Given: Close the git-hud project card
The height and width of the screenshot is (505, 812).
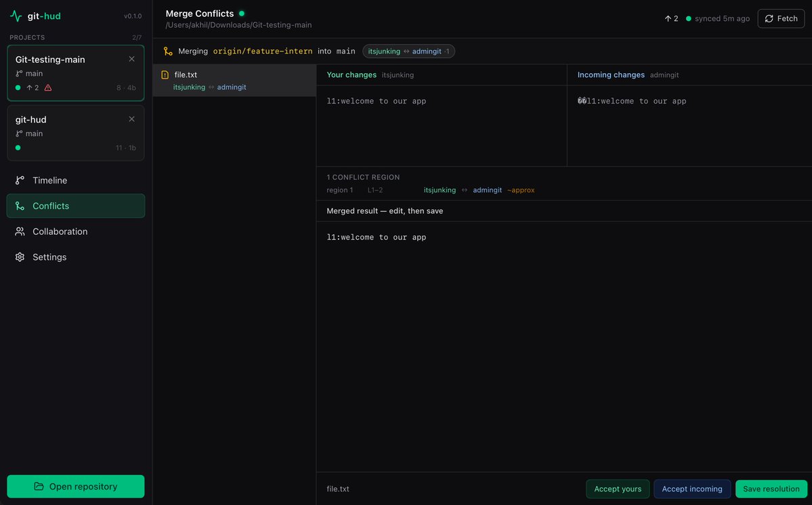Looking at the screenshot, I should [131, 119].
